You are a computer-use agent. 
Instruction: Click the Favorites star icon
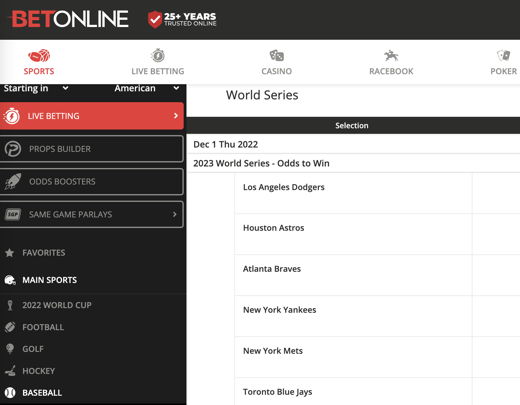[x=10, y=253]
